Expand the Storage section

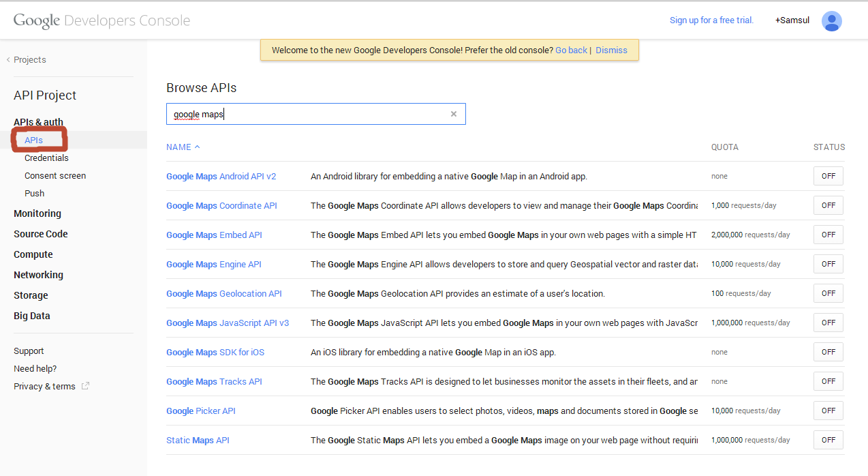click(x=31, y=295)
